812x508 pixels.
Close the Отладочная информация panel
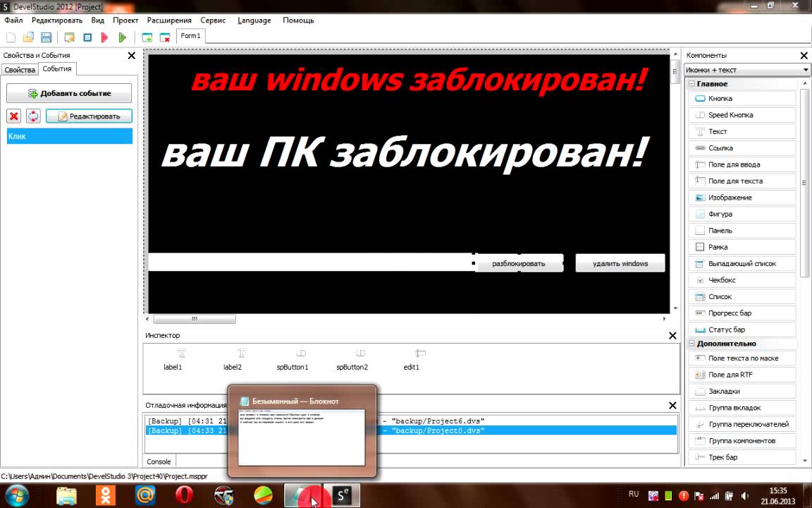(x=672, y=406)
